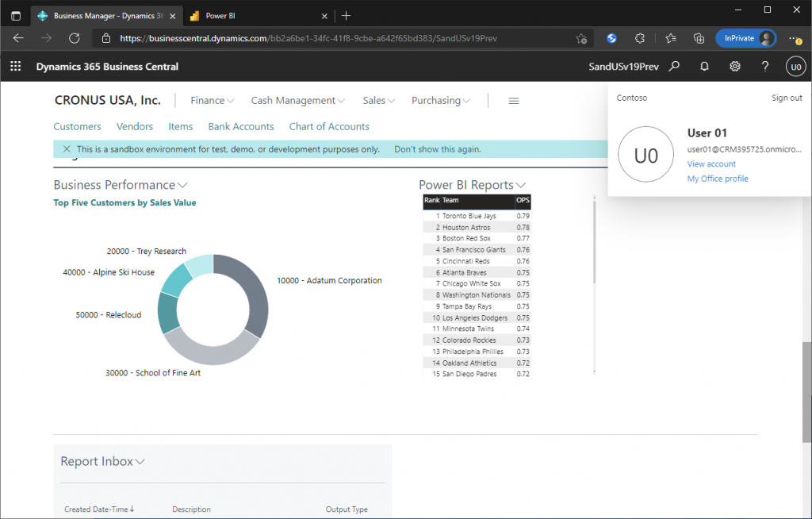View site information via address bar lock icon
The image size is (812, 519).
tap(106, 38)
